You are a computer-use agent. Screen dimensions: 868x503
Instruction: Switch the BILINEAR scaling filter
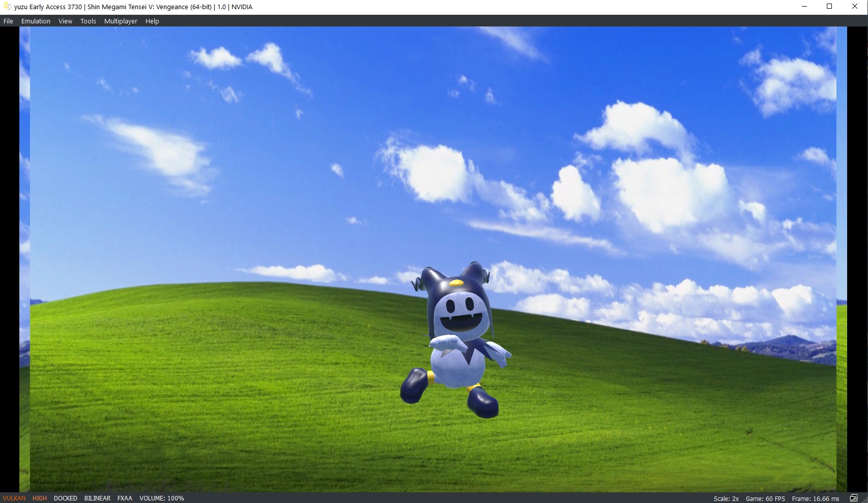(97, 498)
